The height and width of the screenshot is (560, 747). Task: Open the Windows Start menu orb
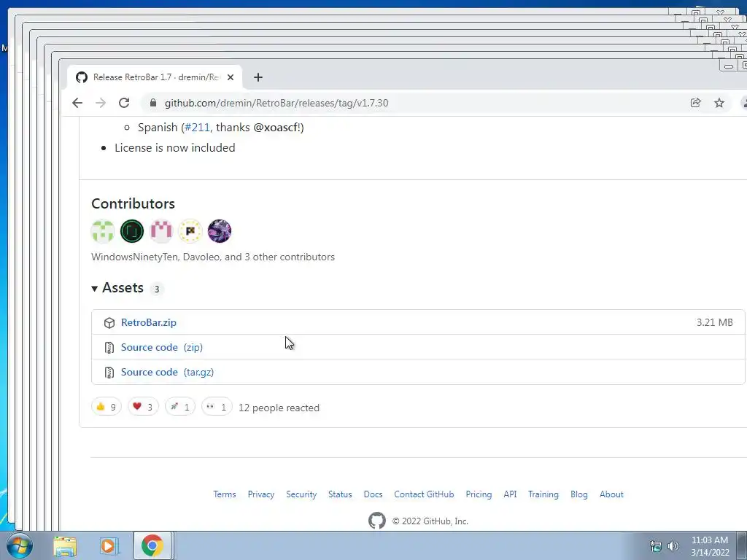[20, 545]
